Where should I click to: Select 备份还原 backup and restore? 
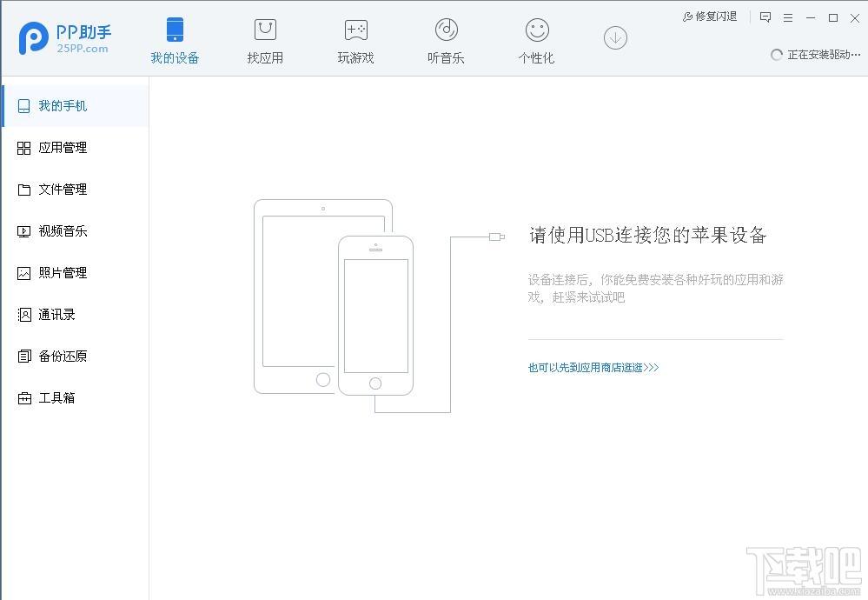click(63, 357)
